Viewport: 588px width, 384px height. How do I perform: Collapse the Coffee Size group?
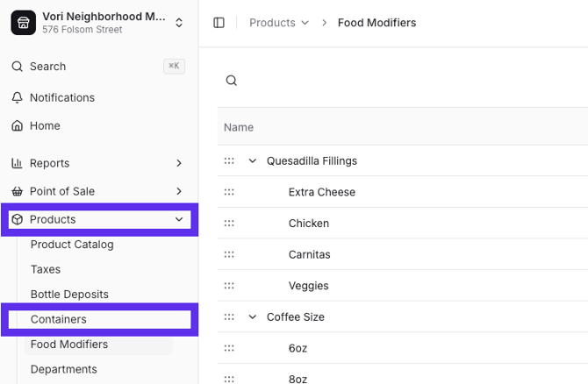[253, 317]
